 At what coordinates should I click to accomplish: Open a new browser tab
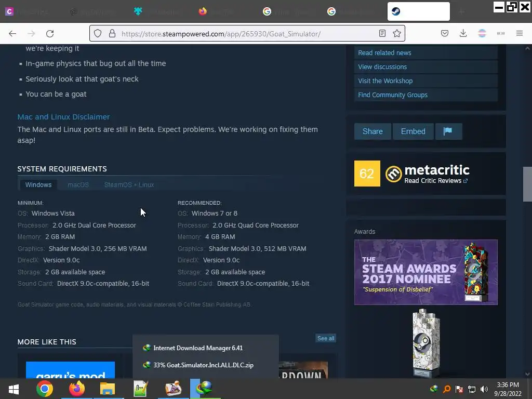point(461,12)
